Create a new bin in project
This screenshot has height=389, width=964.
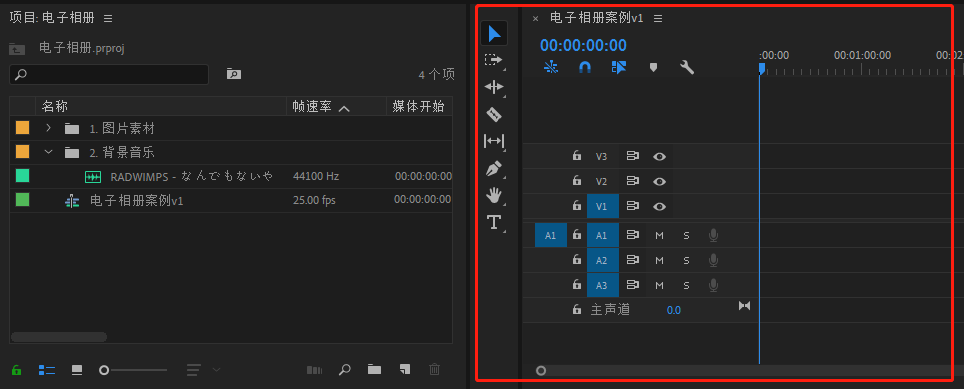pos(374,369)
